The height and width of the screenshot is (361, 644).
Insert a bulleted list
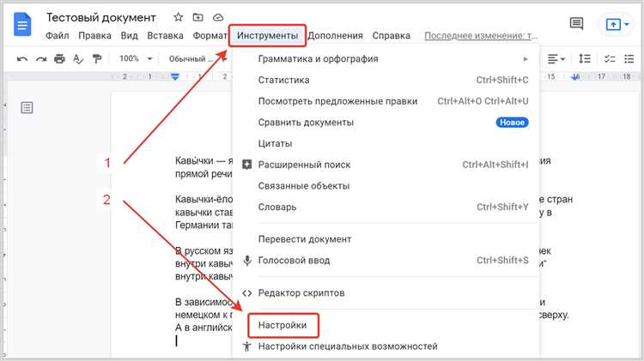tap(629, 58)
